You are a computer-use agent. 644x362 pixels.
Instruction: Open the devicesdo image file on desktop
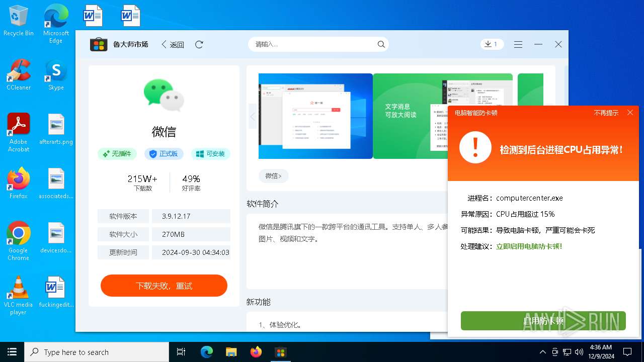[56, 238]
